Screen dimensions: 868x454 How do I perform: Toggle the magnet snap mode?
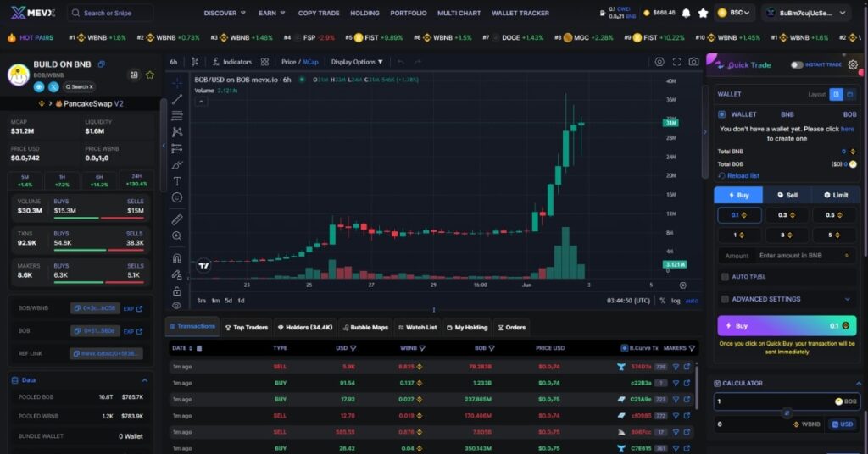(x=176, y=257)
